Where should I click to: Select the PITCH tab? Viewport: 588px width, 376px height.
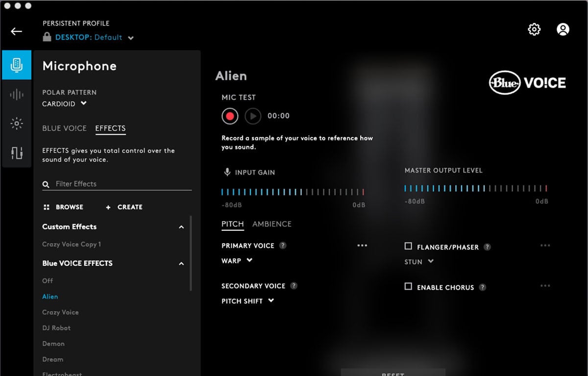233,224
